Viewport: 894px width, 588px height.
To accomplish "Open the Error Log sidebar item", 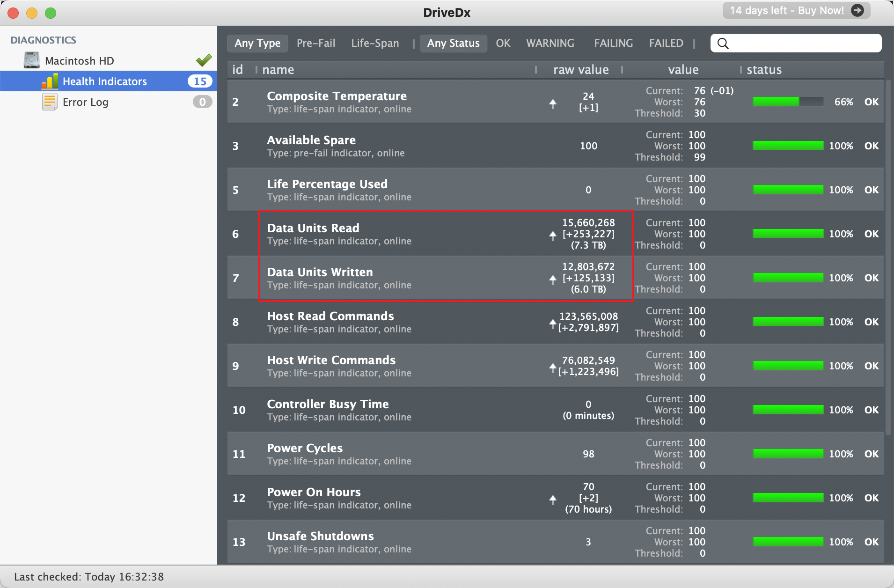I will [86, 102].
